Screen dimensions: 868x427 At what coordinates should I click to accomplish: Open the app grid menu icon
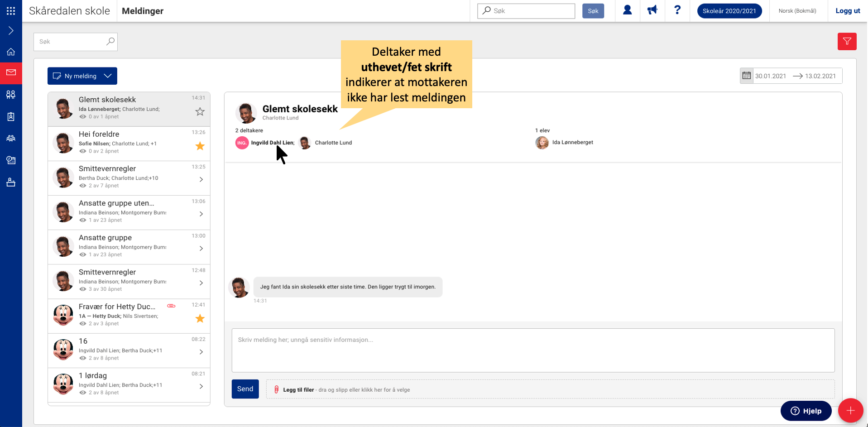tap(11, 11)
